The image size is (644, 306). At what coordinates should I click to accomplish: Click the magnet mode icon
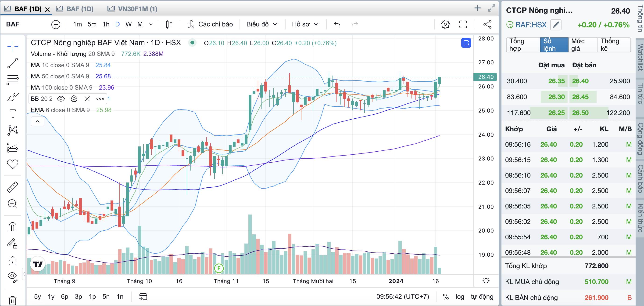coord(12,227)
